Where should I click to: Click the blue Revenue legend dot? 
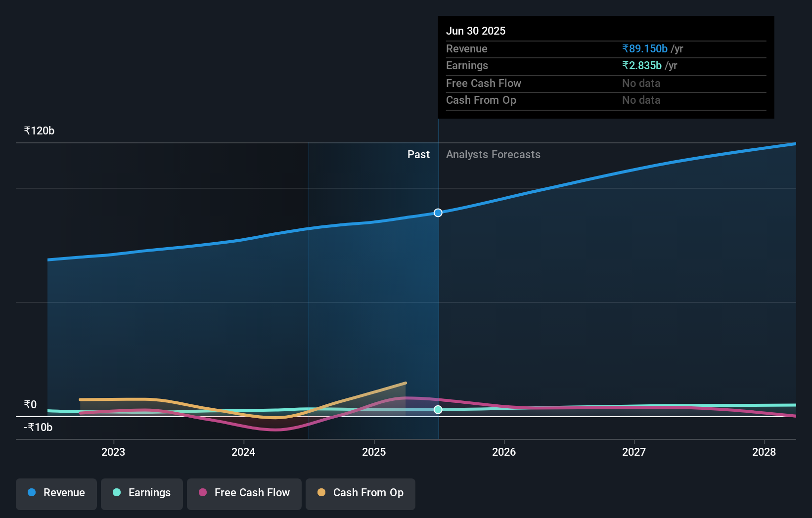click(32, 492)
